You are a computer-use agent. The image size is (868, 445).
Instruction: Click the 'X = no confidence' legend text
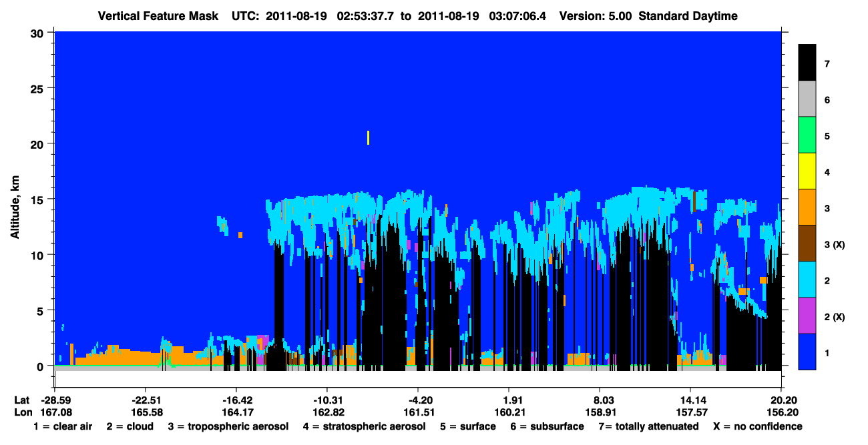click(758, 426)
